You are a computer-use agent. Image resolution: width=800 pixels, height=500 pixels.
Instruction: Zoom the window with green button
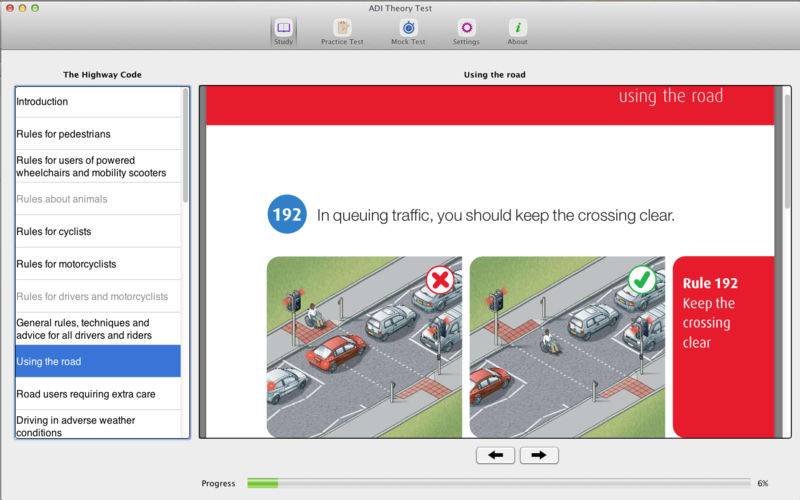35,8
